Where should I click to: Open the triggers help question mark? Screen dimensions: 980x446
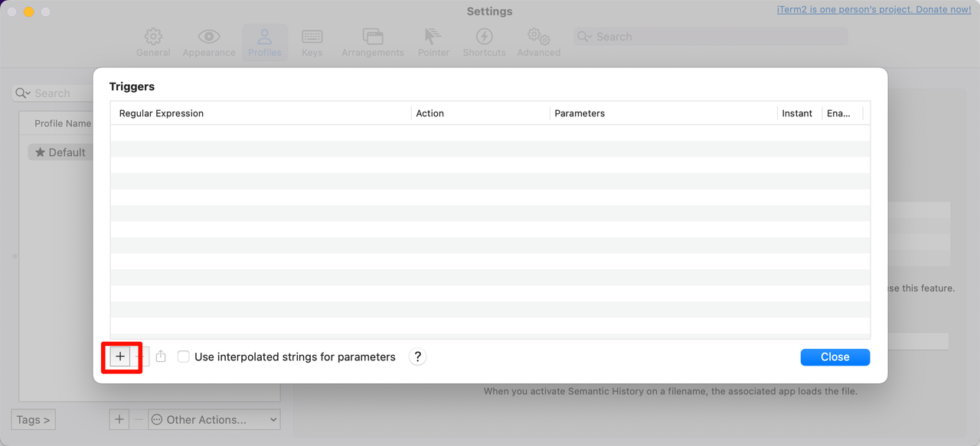click(x=417, y=356)
